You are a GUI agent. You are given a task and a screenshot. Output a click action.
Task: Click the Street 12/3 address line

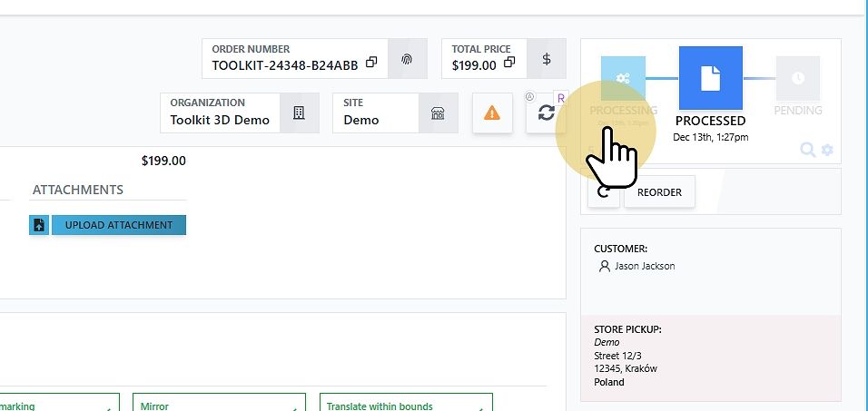(x=617, y=356)
